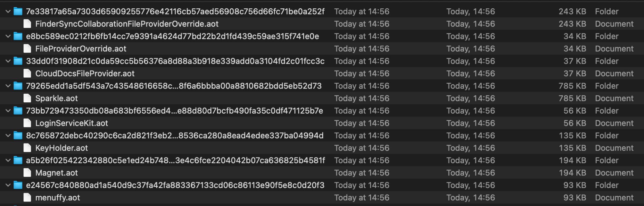Collapse the 73bb729473350db0 folder chevron
This screenshot has height=206, width=644.
click(x=8, y=111)
